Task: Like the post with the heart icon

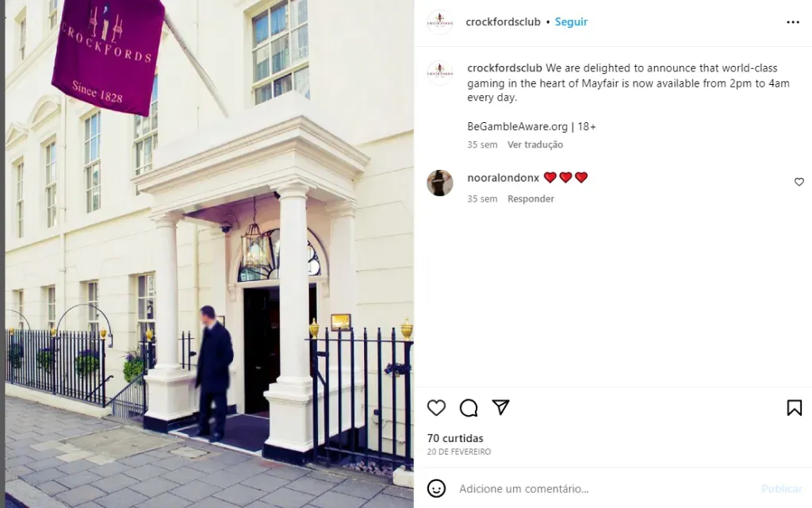Action: point(436,408)
